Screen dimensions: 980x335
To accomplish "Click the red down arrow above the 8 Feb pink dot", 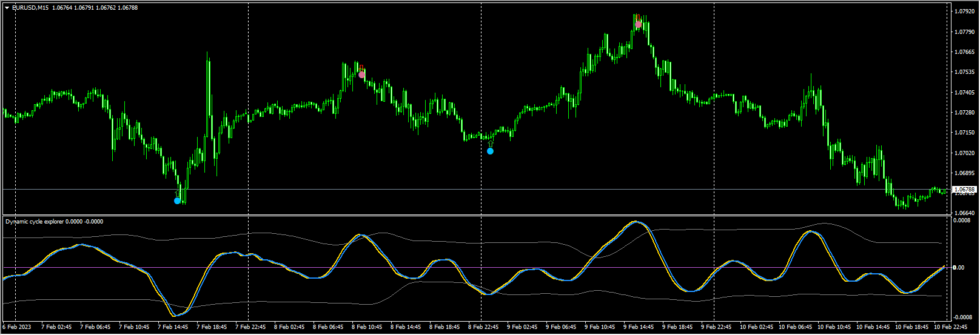I will click(x=361, y=67).
